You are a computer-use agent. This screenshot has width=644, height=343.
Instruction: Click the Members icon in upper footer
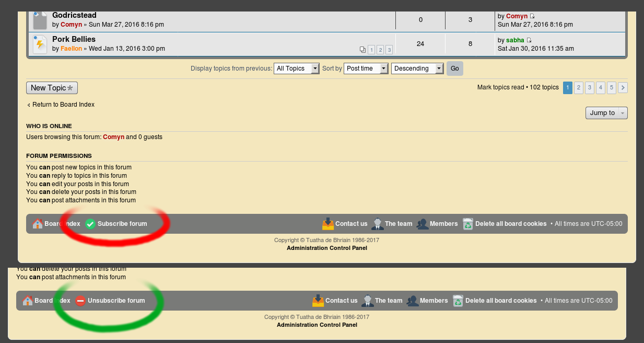pyautogui.click(x=422, y=224)
